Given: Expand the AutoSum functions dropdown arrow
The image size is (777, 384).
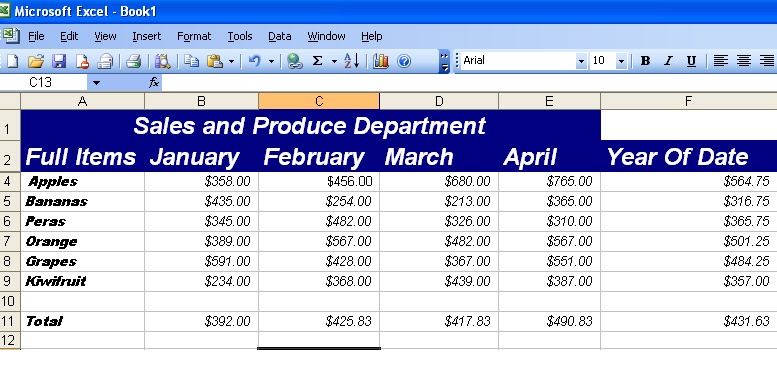Looking at the screenshot, I should [x=334, y=61].
